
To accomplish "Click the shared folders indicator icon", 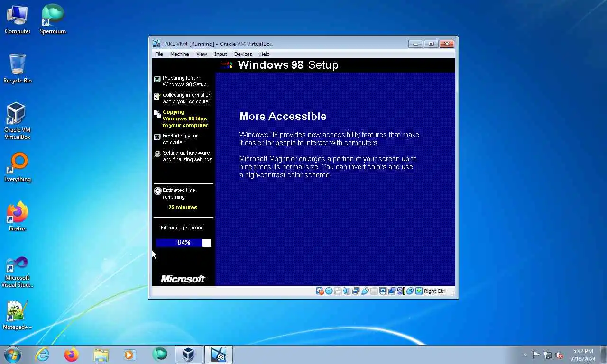I will (374, 291).
